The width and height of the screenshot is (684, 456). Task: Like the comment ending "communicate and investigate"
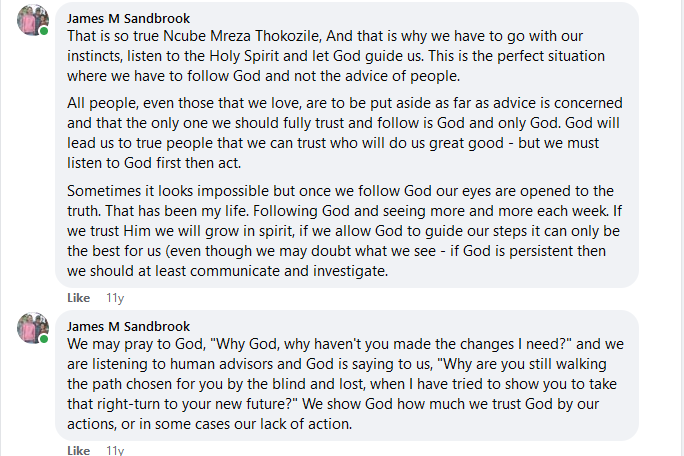[79, 298]
